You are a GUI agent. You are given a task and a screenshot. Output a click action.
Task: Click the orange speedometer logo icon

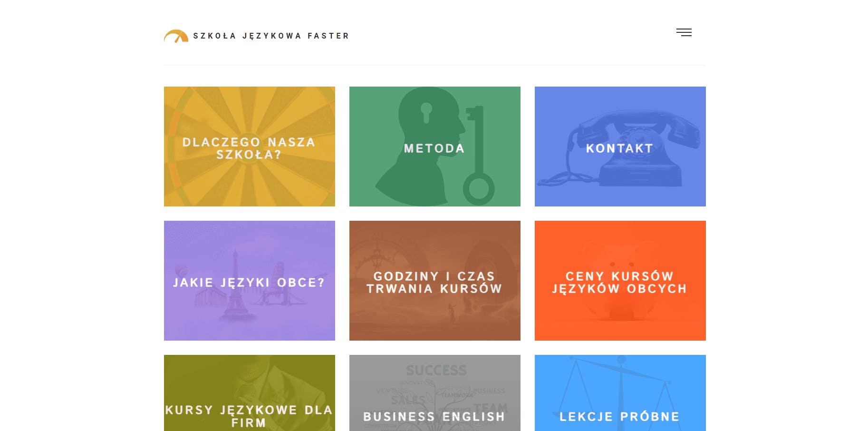point(176,36)
